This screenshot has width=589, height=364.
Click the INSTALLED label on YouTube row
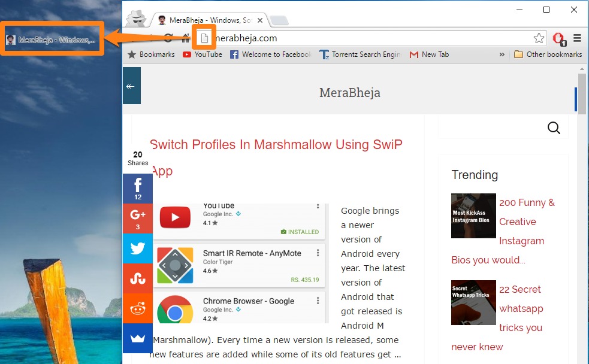300,232
